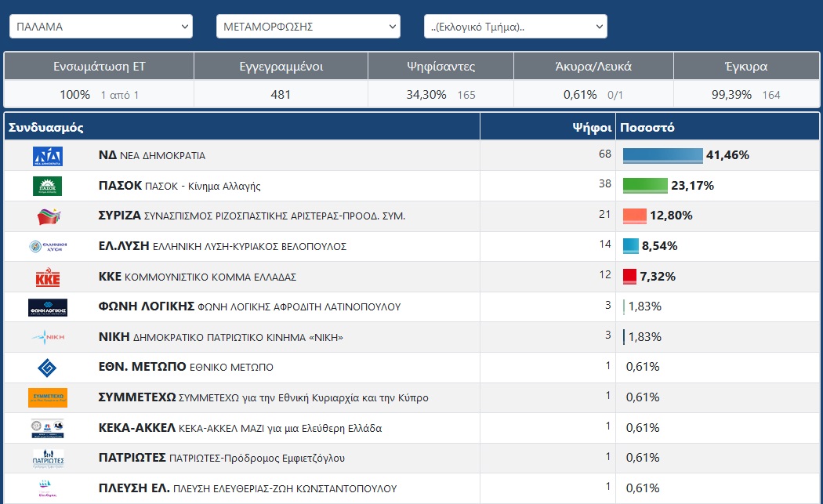Image resolution: width=823 pixels, height=504 pixels.
Task: Click the ΣΥΡΙΖΑ flag logo
Action: click(x=49, y=216)
